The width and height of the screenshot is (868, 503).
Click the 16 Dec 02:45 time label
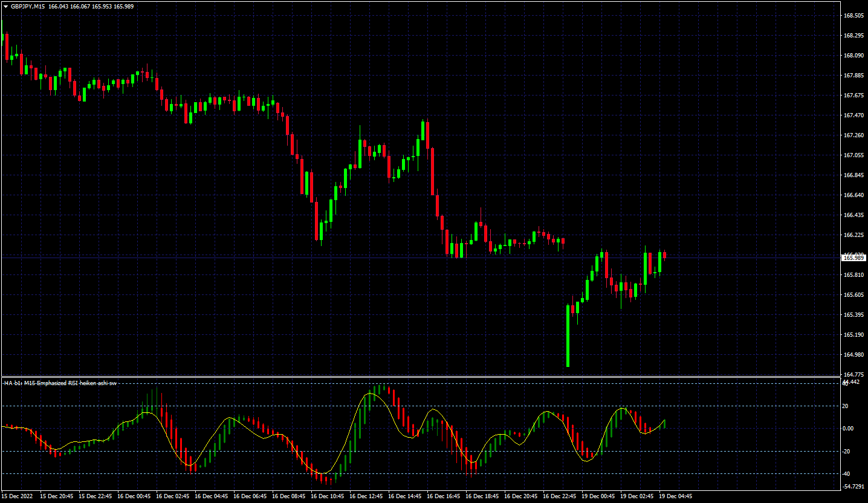pyautogui.click(x=173, y=496)
